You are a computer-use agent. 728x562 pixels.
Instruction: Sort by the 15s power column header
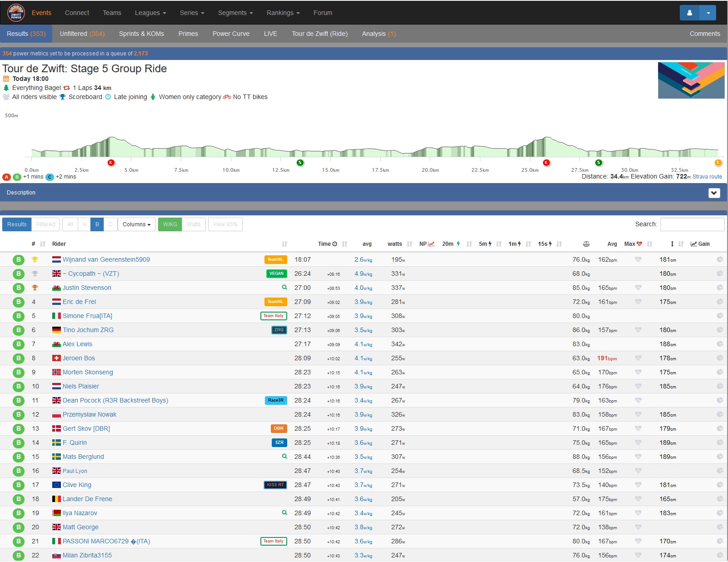coord(545,244)
